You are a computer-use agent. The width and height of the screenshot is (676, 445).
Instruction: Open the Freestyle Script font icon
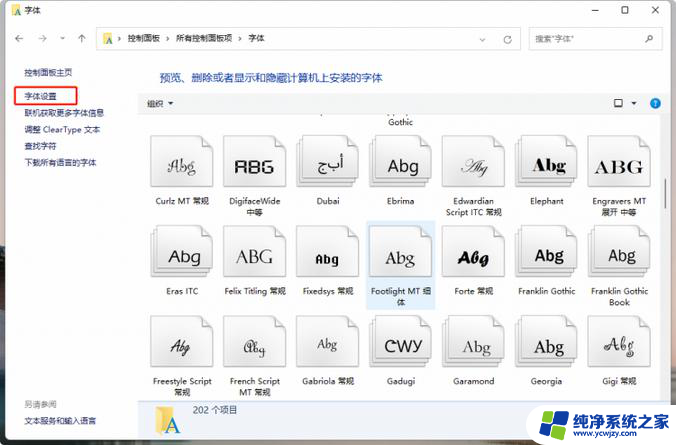pos(182,342)
